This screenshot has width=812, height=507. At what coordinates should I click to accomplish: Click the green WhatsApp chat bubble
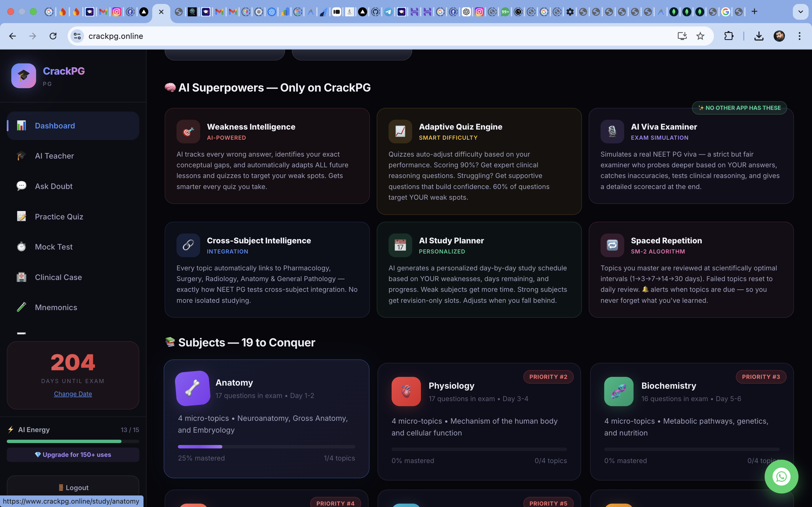point(781,477)
